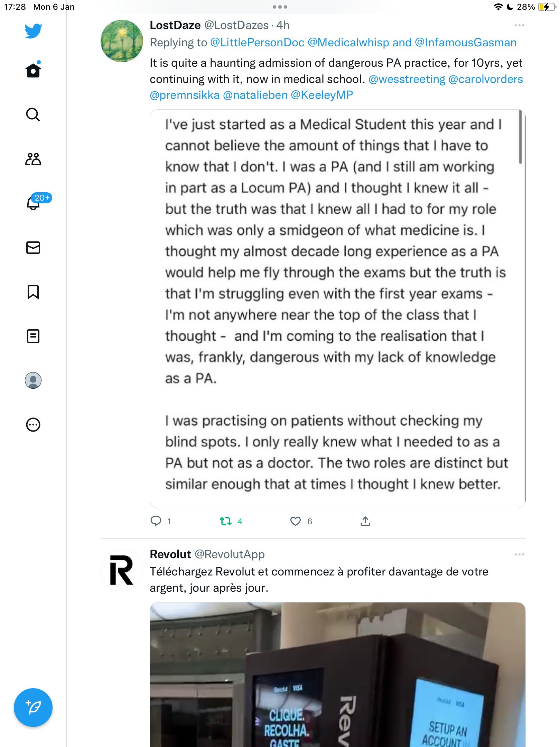This screenshot has width=560, height=747.
Task: Open the Medical Student screenshot image
Action: pyautogui.click(x=337, y=308)
